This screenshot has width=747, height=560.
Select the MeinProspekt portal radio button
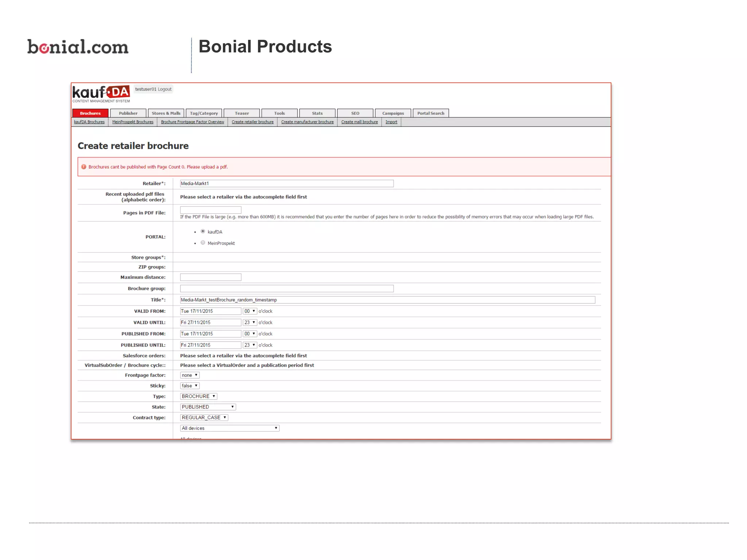coord(203,243)
